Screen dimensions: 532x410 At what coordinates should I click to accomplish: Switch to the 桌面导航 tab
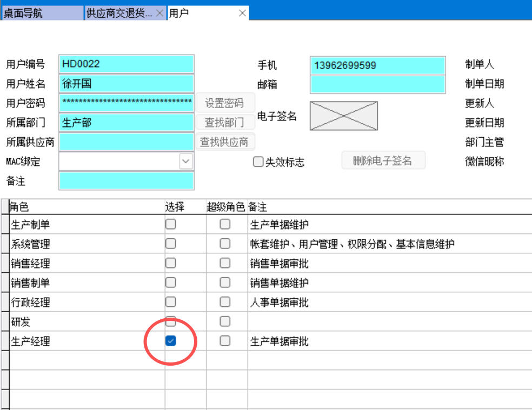pos(42,14)
